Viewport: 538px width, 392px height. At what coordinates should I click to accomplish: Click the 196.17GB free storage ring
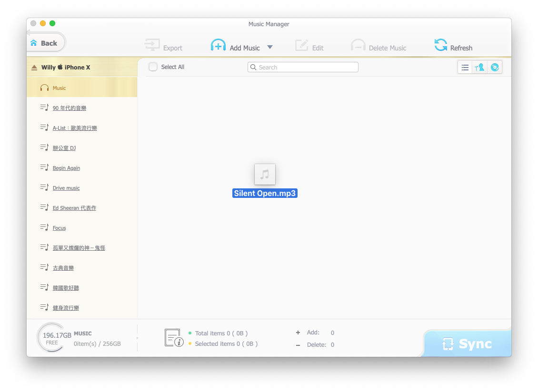tap(51, 338)
